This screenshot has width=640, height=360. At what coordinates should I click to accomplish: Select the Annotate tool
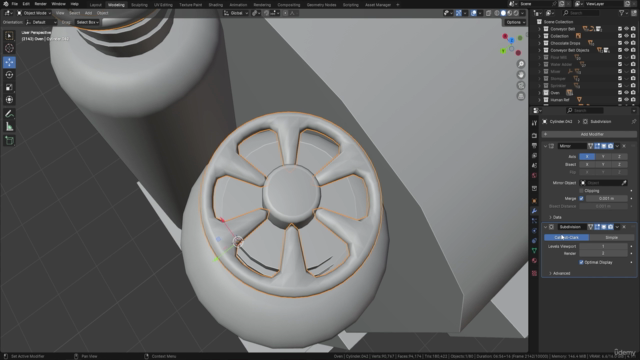coord(9,114)
